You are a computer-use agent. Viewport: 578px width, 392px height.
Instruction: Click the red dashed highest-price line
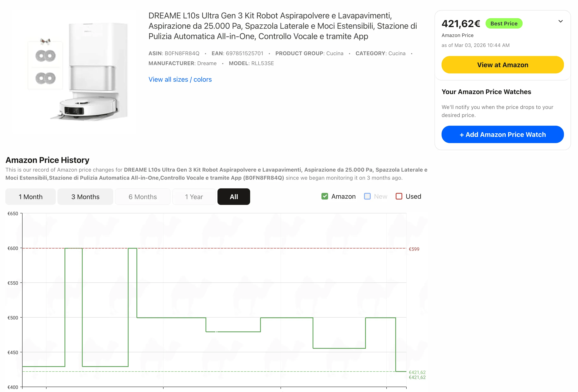point(249,248)
